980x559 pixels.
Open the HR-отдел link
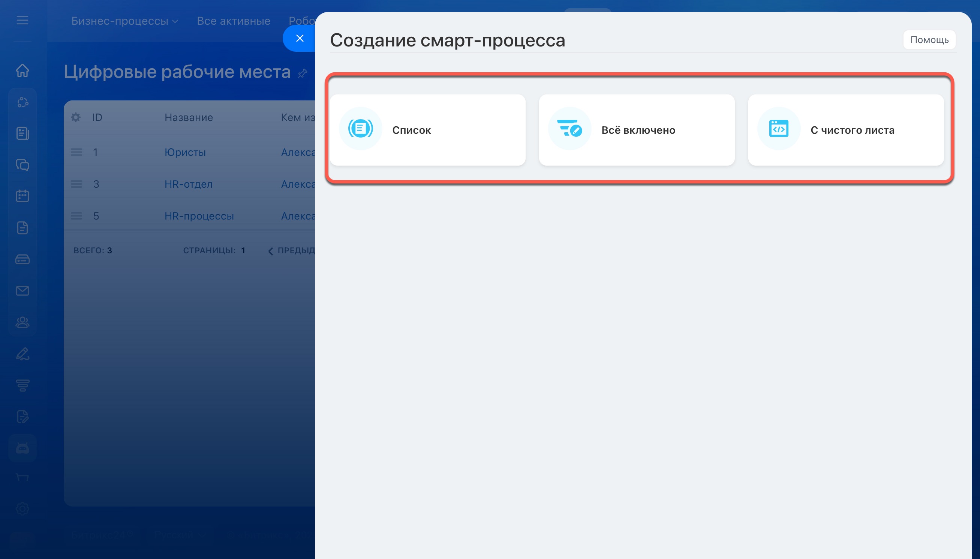[x=188, y=184]
